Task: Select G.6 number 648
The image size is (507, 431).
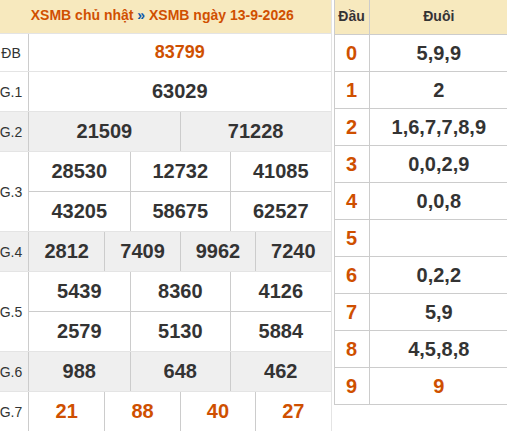Action: (x=180, y=371)
